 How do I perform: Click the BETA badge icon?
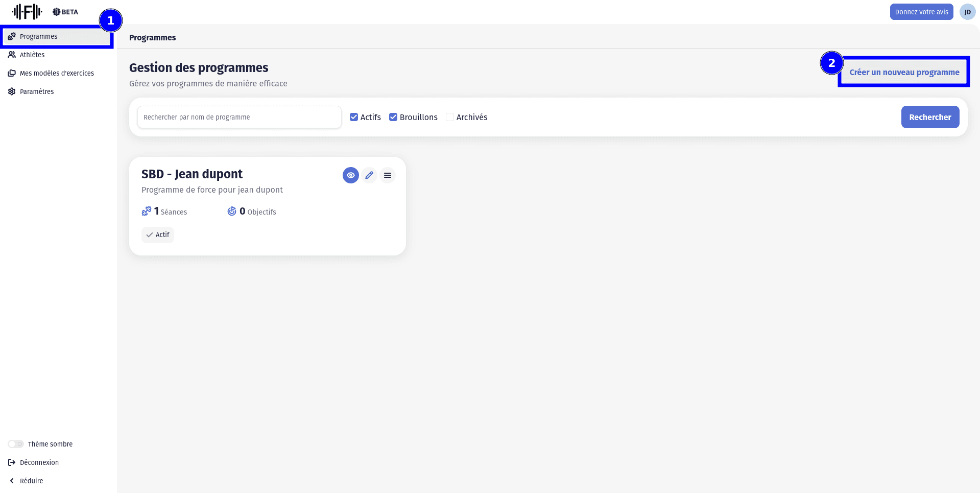(57, 12)
